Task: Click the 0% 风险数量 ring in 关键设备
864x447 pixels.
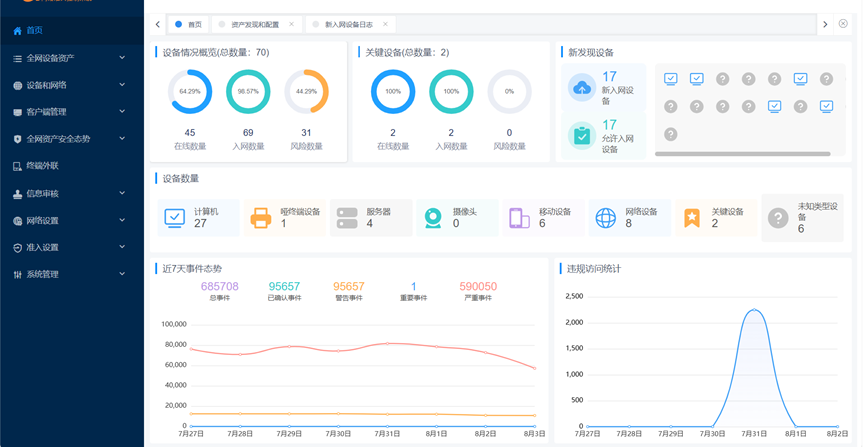Action: pos(509,91)
